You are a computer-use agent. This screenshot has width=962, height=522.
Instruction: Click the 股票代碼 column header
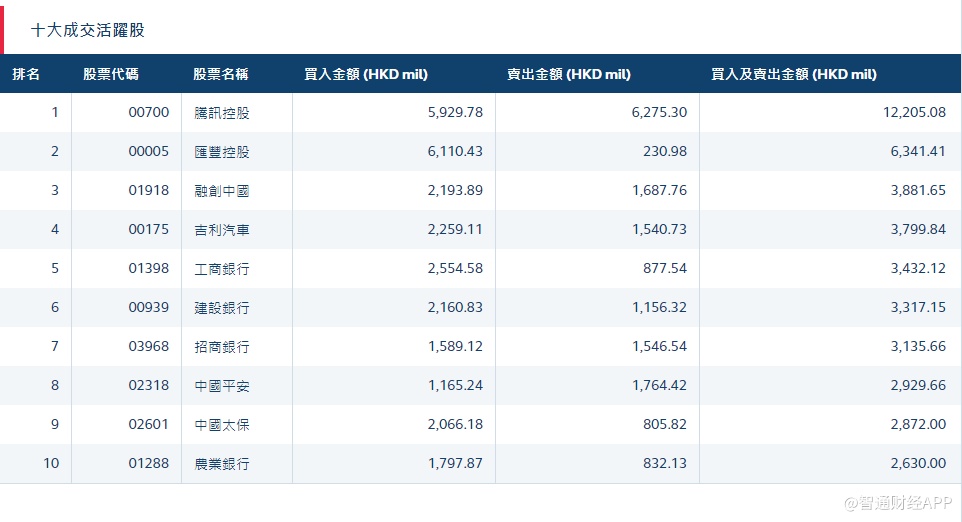[111, 74]
